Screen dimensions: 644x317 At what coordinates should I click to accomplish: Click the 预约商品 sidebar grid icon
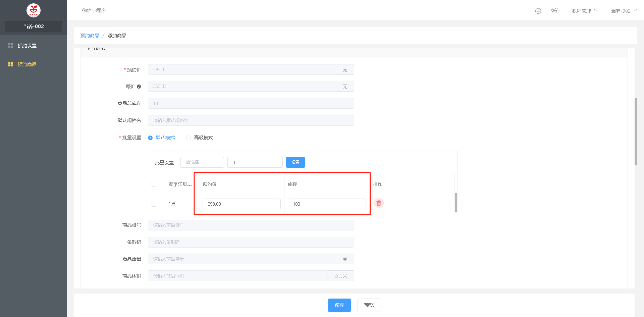(11, 64)
